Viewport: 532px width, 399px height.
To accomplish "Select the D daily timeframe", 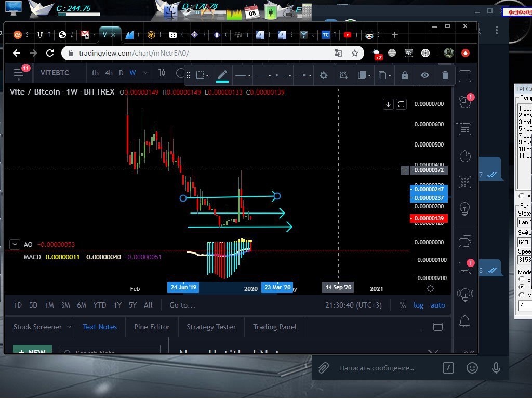I will tap(121, 73).
